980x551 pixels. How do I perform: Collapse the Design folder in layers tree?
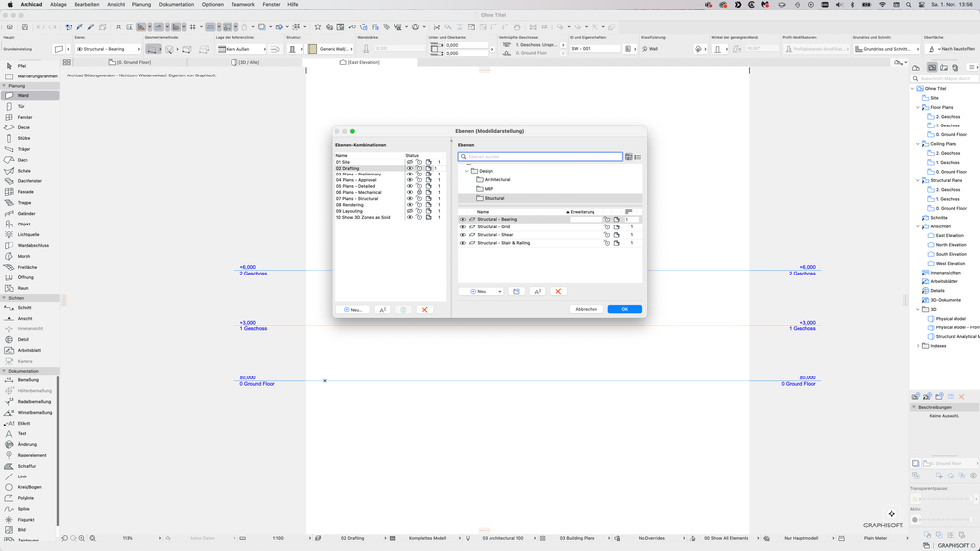[467, 171]
